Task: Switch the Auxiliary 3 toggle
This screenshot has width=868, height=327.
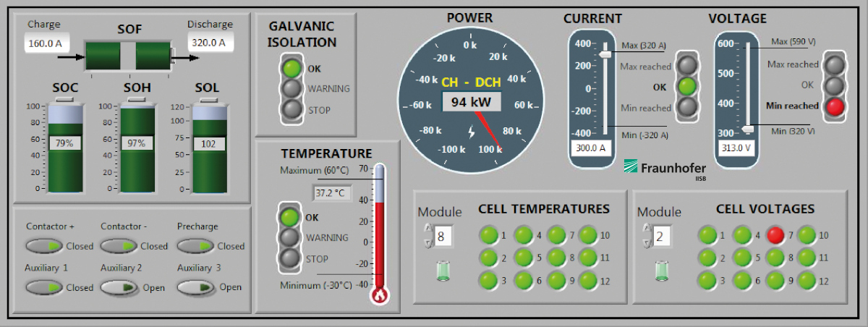Action: (195, 287)
